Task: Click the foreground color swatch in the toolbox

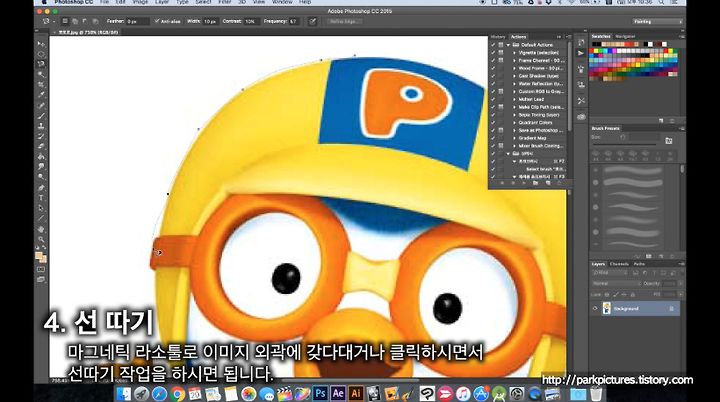Action: tap(39, 255)
